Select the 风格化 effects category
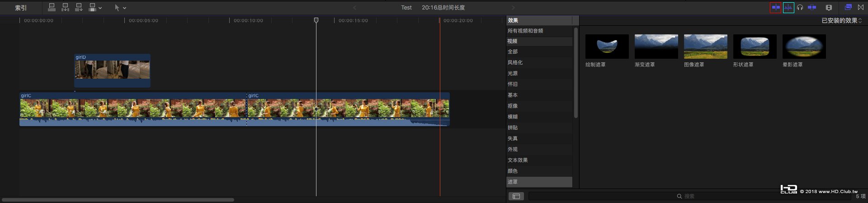 [x=539, y=62]
